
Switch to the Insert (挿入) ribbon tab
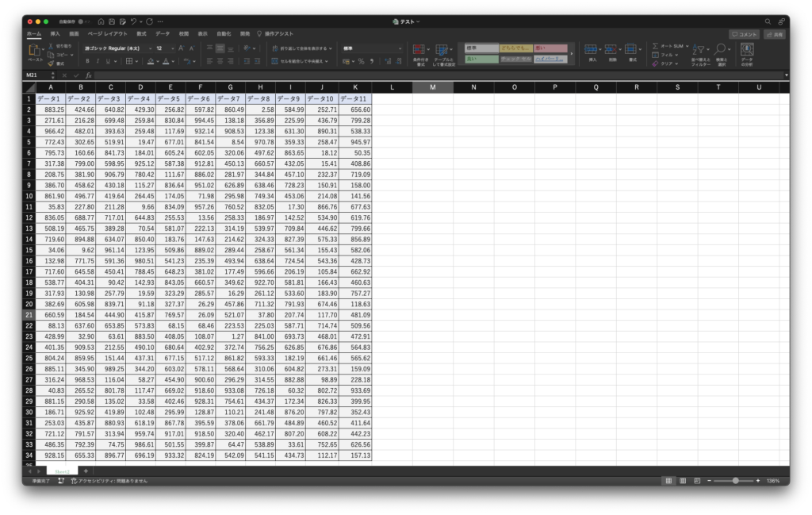(x=55, y=34)
